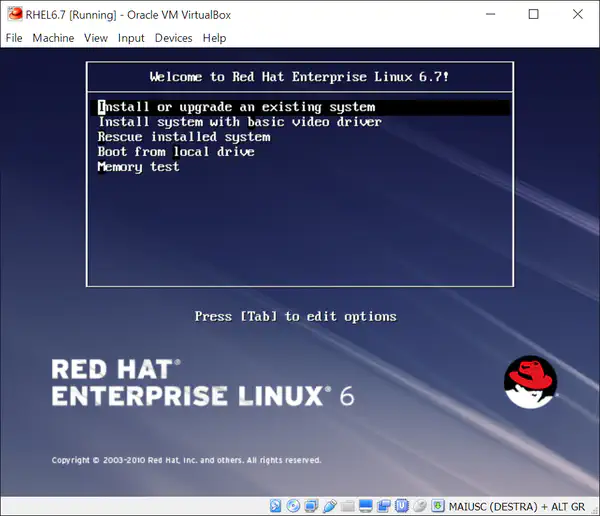Click the shared folders status icon
The width and height of the screenshot is (600, 516).
[347, 506]
